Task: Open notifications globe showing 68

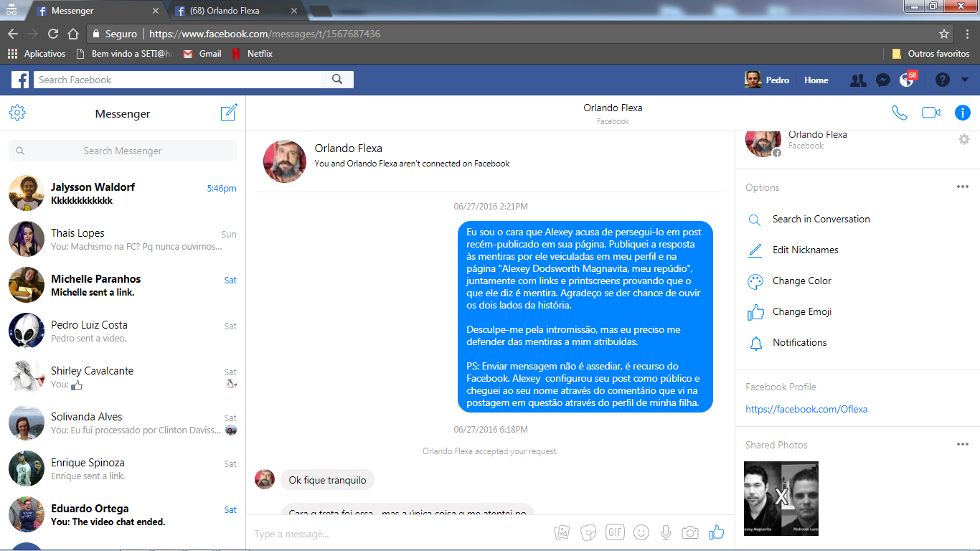Action: (x=907, y=80)
